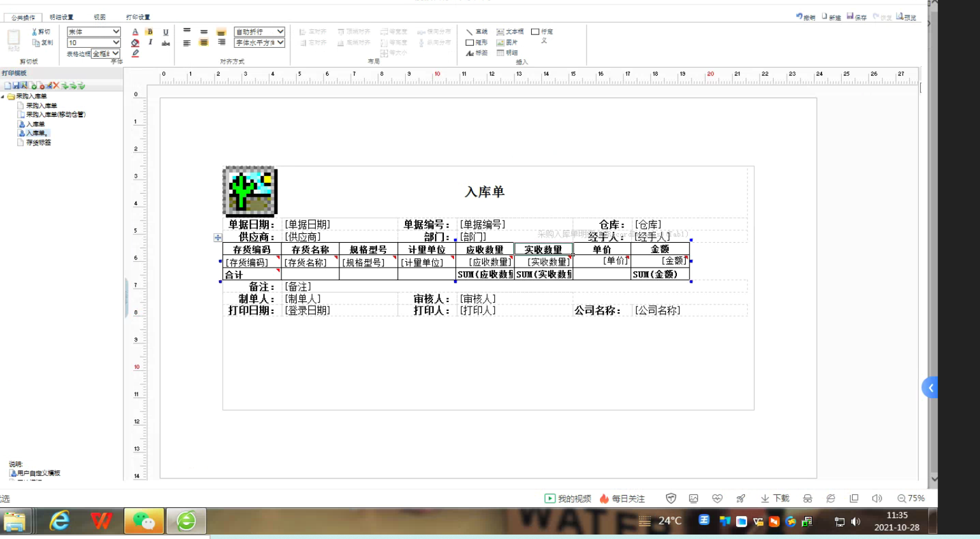
Task: Click the save floppy icon in template toolbar
Action: (x=16, y=85)
